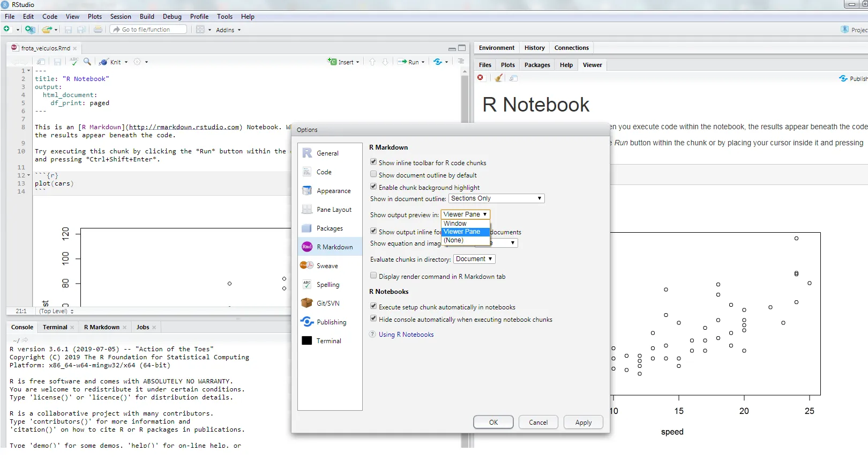Click the show in new window icon in editor
868x459 pixels.
point(41,62)
